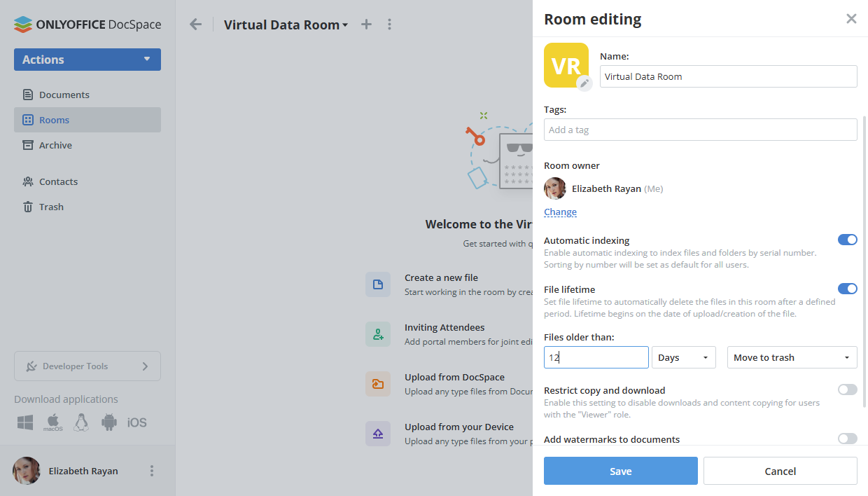868x496 pixels.
Task: Click the Developer Tools wrench icon
Action: click(31, 366)
